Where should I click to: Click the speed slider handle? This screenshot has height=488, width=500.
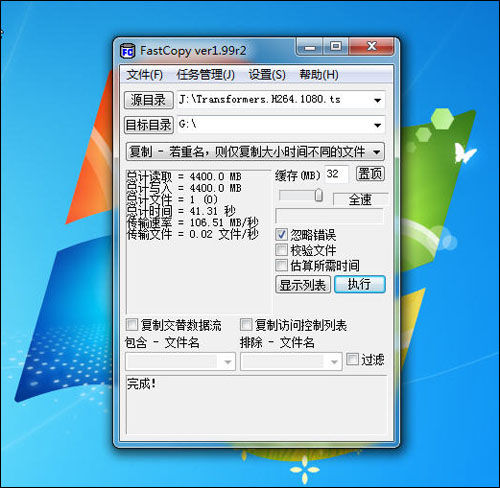click(319, 195)
